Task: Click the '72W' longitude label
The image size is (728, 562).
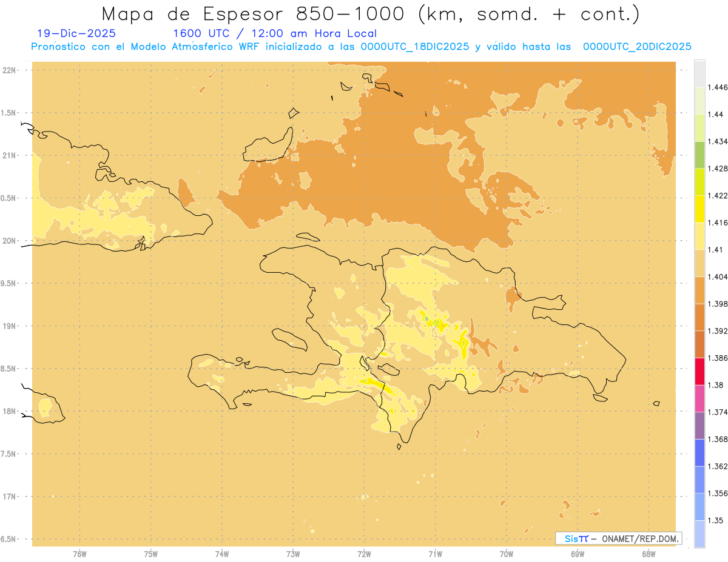Action: coord(364,554)
